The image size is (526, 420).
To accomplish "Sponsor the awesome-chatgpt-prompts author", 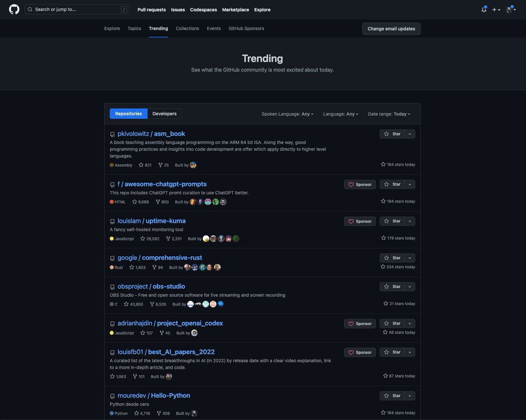I will pyautogui.click(x=360, y=185).
